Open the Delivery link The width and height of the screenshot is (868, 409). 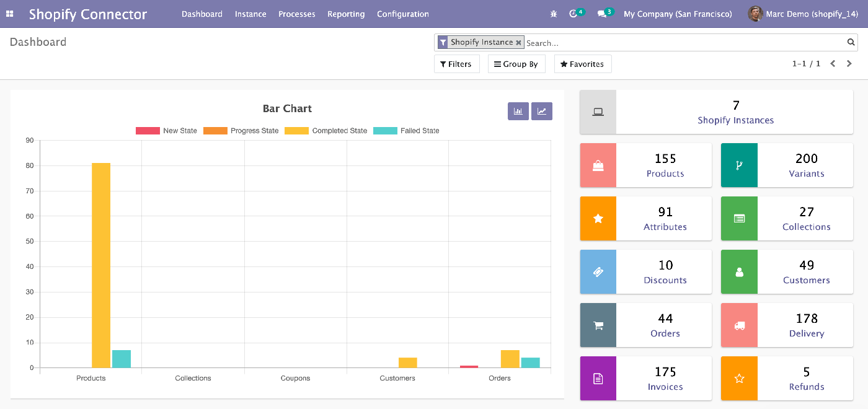pos(807,333)
